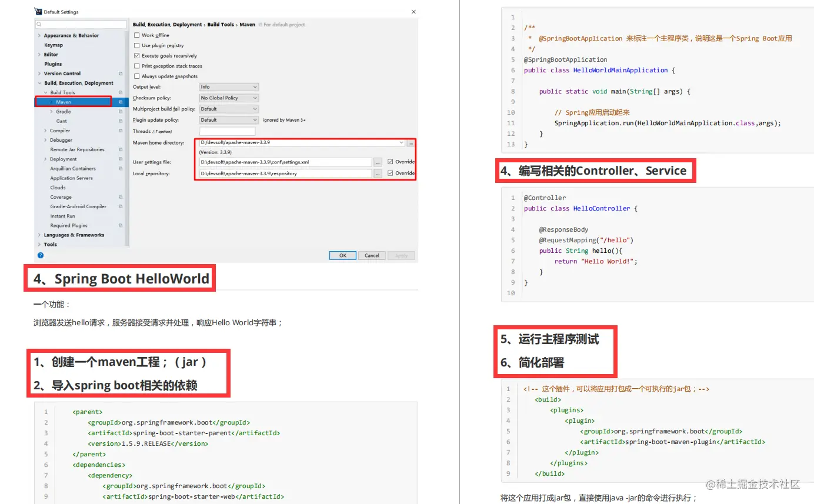Expand the Languages & Frameworks node
Screen dimensions: 814x504
coord(39,235)
